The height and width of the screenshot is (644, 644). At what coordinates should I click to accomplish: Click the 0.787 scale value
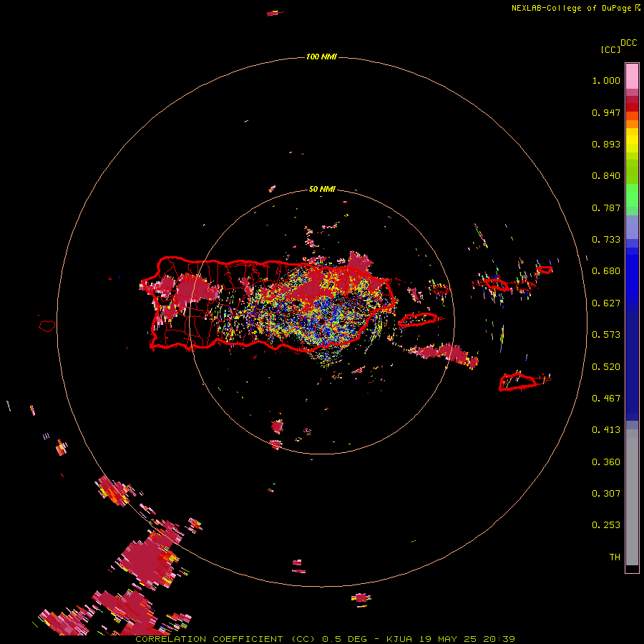[x=606, y=208]
